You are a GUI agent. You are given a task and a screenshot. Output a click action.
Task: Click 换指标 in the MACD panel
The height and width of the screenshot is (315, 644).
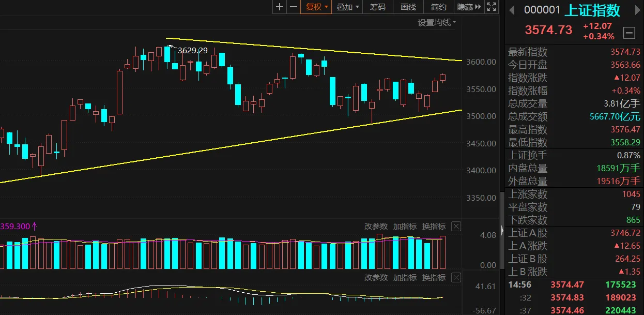tap(434, 278)
